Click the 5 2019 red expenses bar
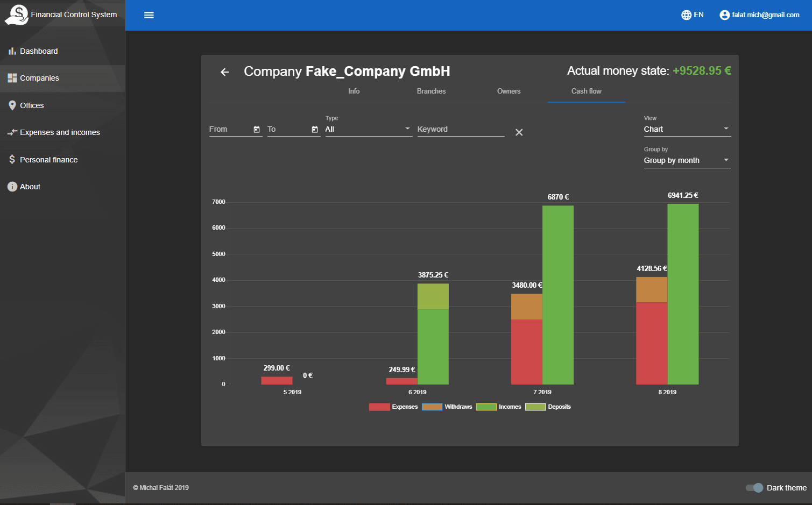The image size is (812, 505). click(x=277, y=381)
